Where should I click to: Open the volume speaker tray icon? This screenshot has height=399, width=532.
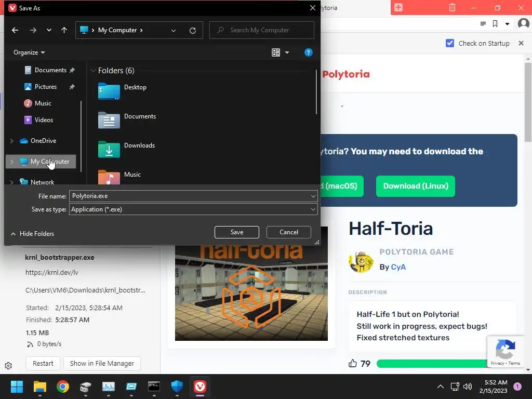(x=468, y=387)
